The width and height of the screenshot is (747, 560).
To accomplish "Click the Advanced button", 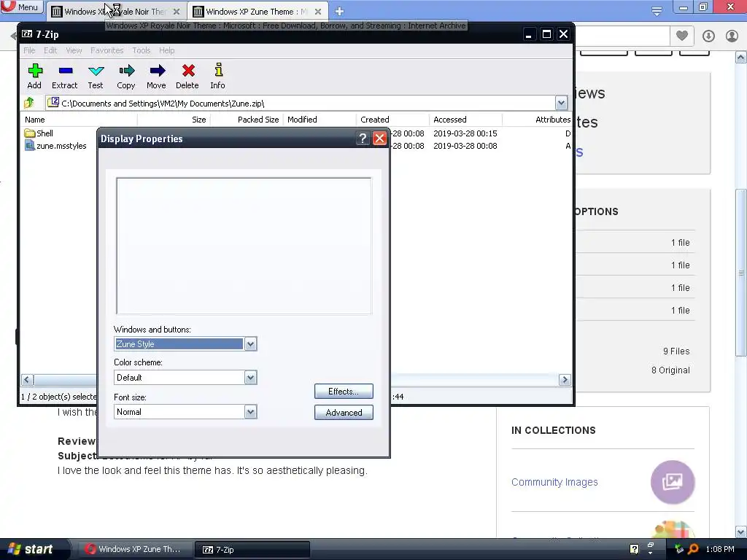I will tap(344, 413).
